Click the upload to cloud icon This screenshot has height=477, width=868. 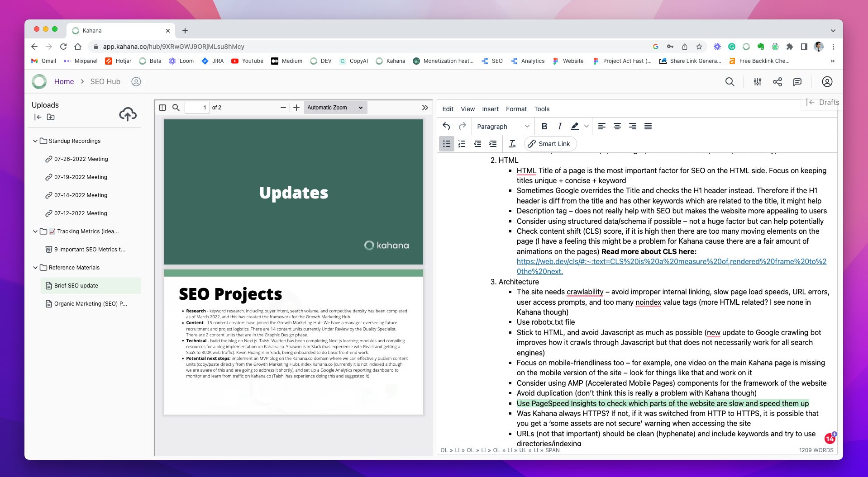coord(128,114)
